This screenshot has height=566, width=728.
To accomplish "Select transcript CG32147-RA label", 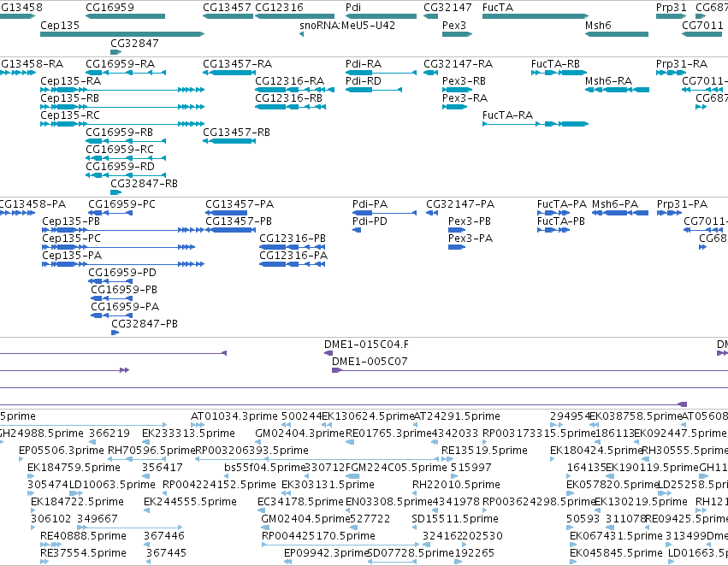I will click(459, 64).
